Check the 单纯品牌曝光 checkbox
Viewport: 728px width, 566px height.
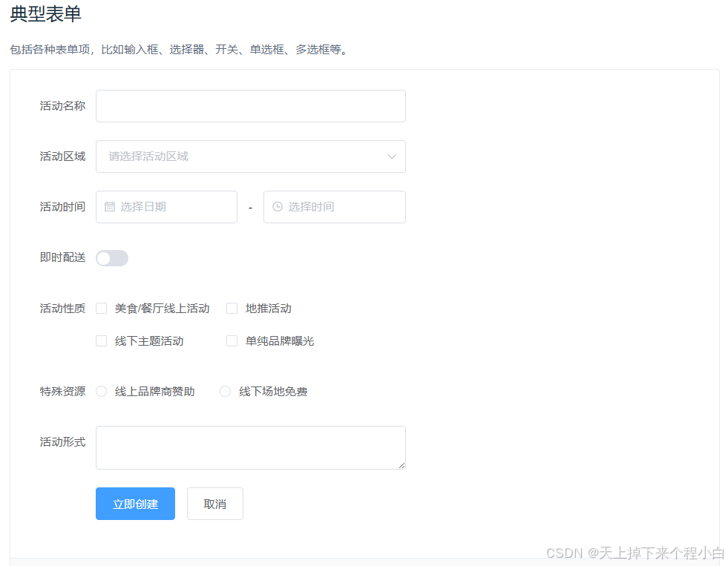click(x=232, y=341)
